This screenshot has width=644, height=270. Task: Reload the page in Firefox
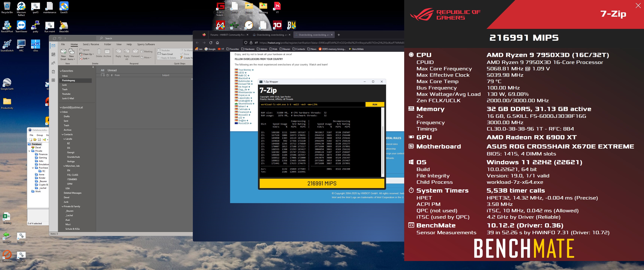[x=211, y=43]
